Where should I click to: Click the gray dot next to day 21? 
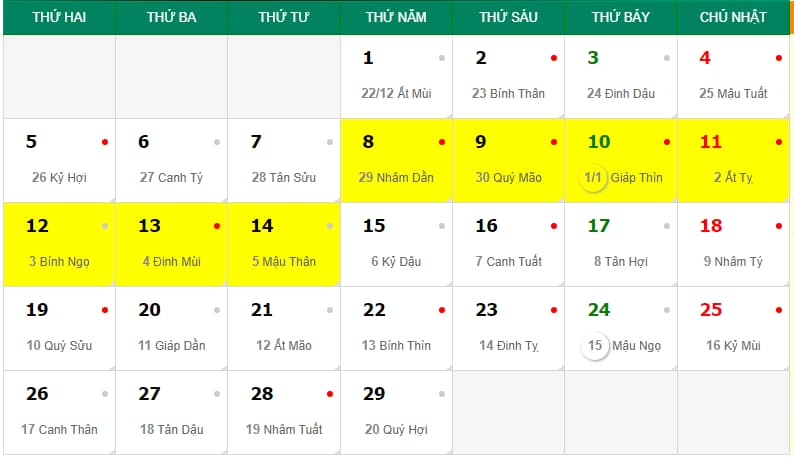(329, 310)
